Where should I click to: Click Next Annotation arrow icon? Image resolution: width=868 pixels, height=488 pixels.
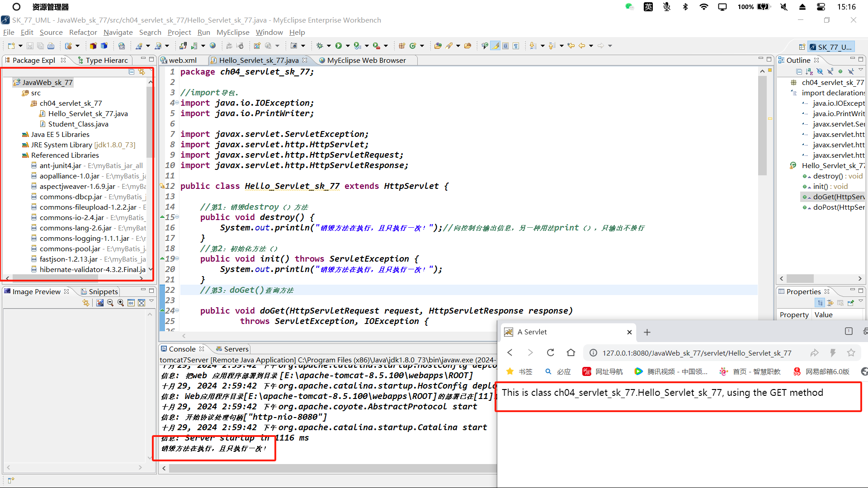point(533,46)
